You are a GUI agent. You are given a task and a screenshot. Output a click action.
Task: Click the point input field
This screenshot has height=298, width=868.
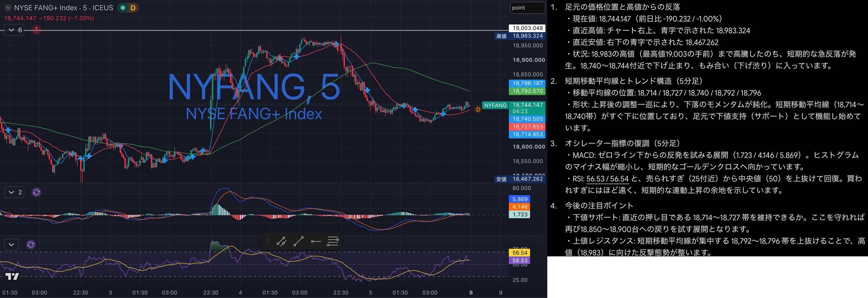click(x=527, y=8)
